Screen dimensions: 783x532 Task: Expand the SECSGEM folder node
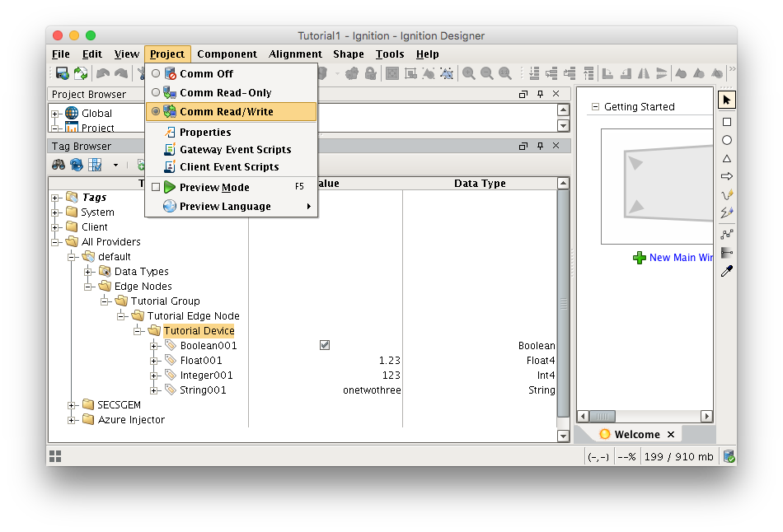coord(72,405)
